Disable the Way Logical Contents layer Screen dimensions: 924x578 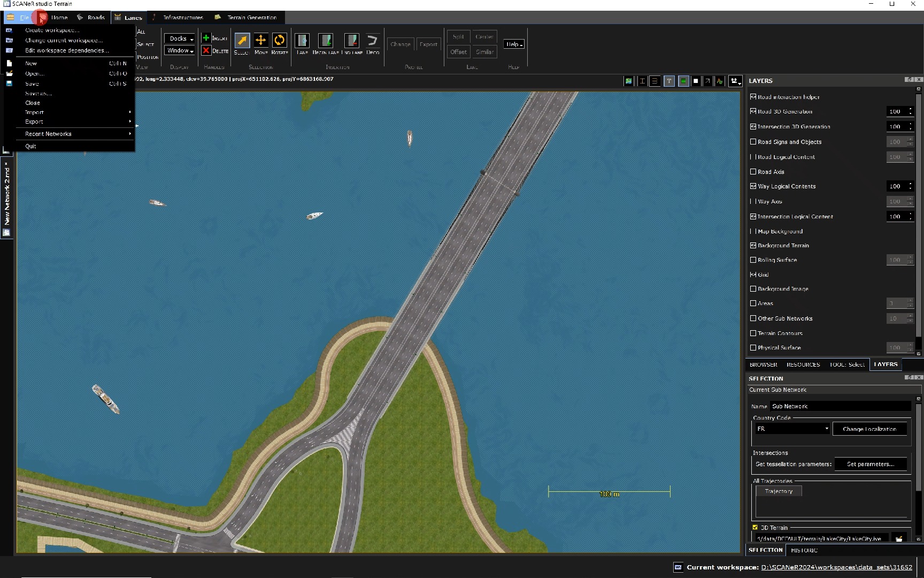(753, 186)
